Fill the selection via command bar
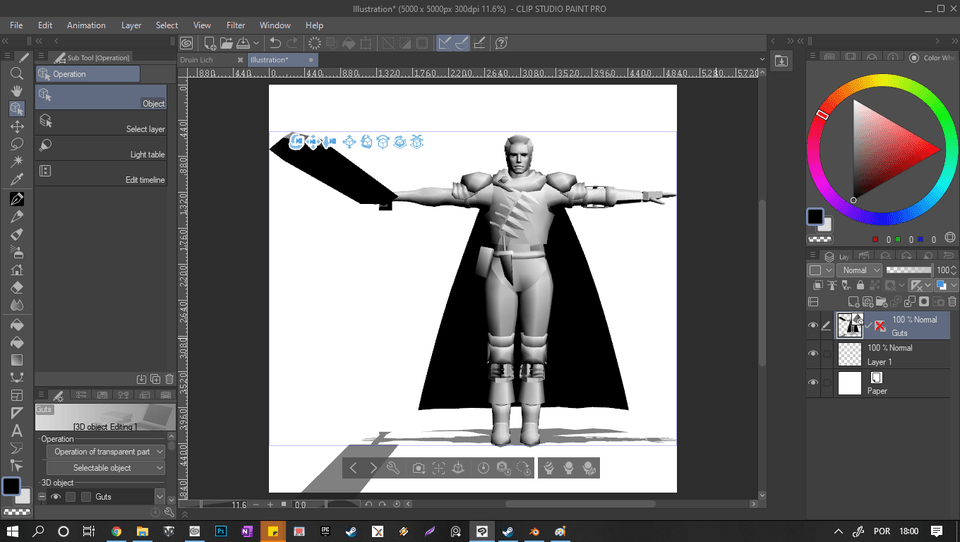Image resolution: width=960 pixels, height=542 pixels. point(348,43)
